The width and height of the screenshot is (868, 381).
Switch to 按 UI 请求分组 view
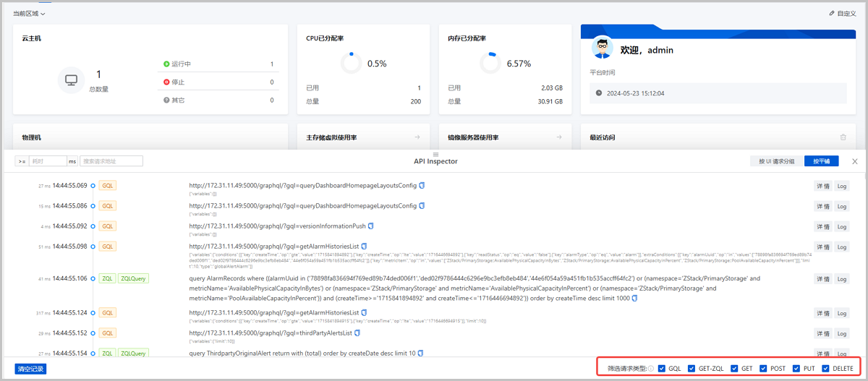coord(776,161)
